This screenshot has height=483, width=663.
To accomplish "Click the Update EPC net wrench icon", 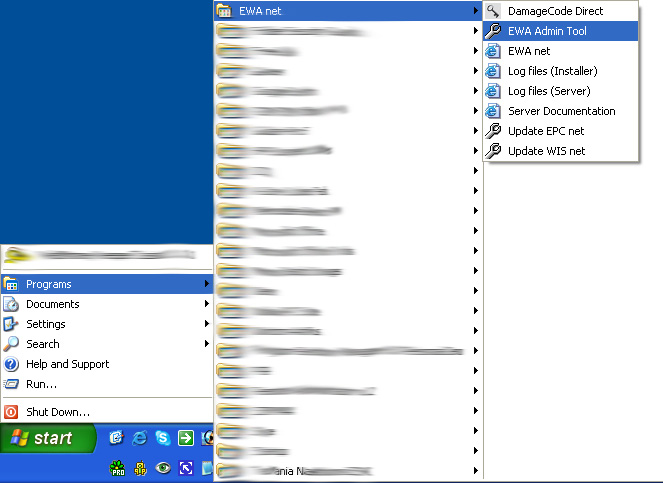I will pos(493,131).
